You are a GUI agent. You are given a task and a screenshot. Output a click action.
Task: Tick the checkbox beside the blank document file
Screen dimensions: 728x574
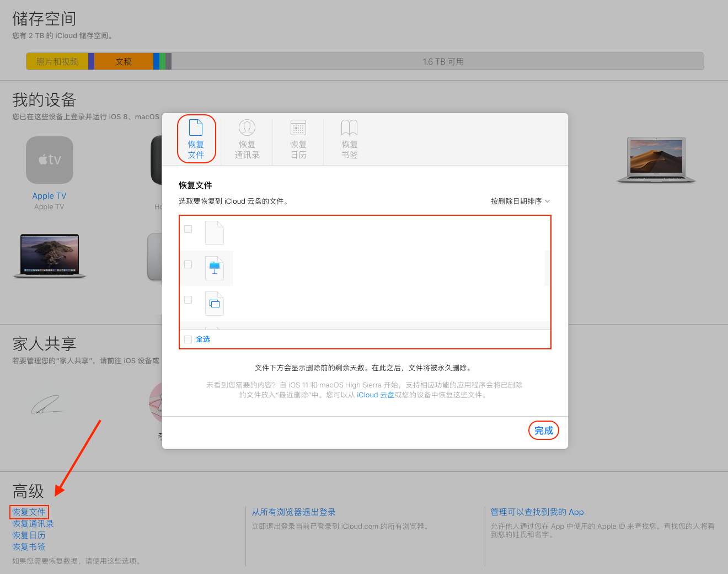188,229
